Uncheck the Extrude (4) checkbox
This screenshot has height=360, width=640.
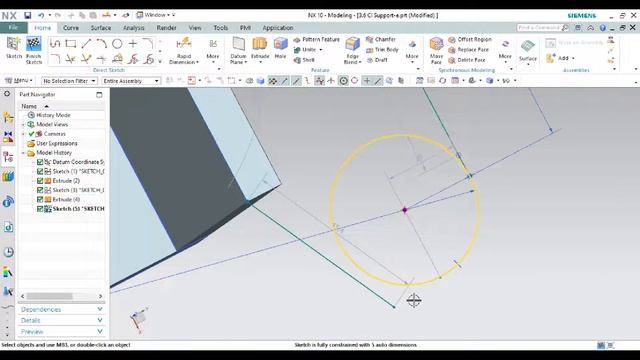(x=40, y=200)
